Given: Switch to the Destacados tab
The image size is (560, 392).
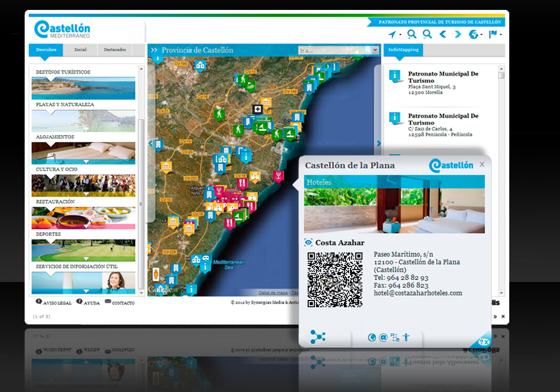Looking at the screenshot, I should click(x=115, y=50).
